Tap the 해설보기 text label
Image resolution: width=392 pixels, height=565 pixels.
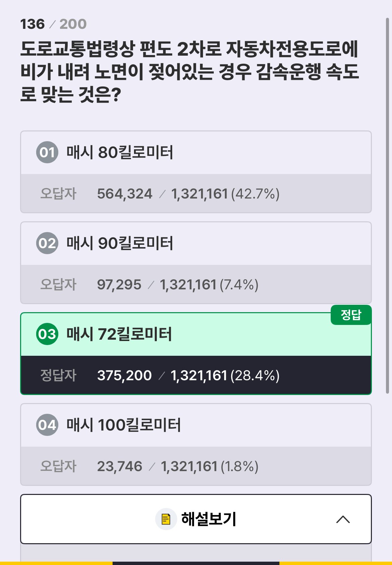tap(209, 519)
